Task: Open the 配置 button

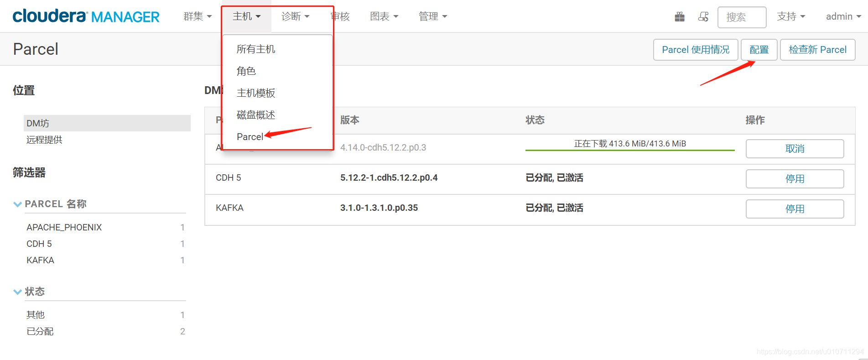Action: click(759, 50)
